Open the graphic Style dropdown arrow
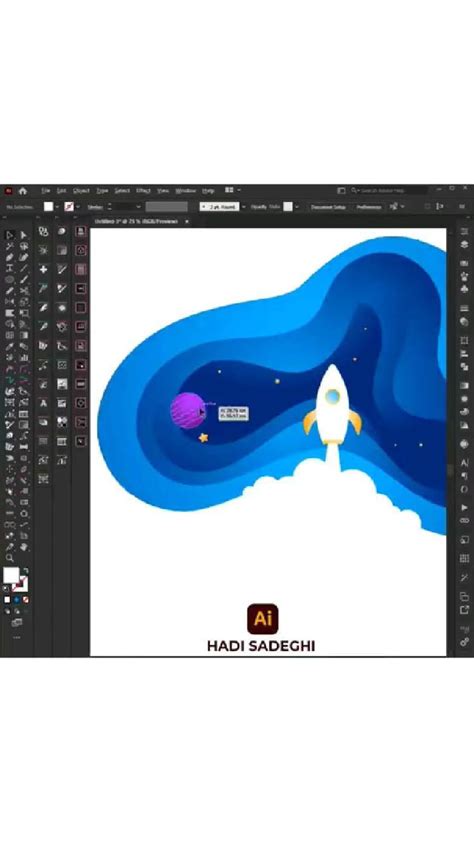Image resolution: width=474 pixels, height=842 pixels. 296,207
